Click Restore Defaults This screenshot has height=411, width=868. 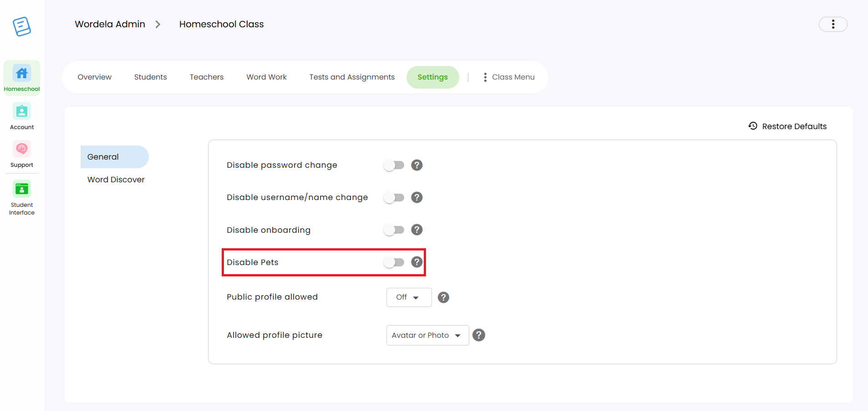tap(787, 126)
